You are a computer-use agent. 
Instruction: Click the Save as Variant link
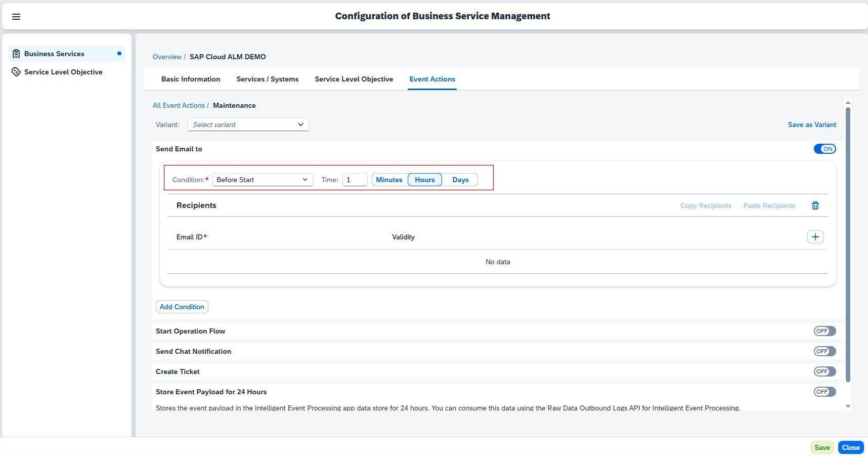[811, 125]
